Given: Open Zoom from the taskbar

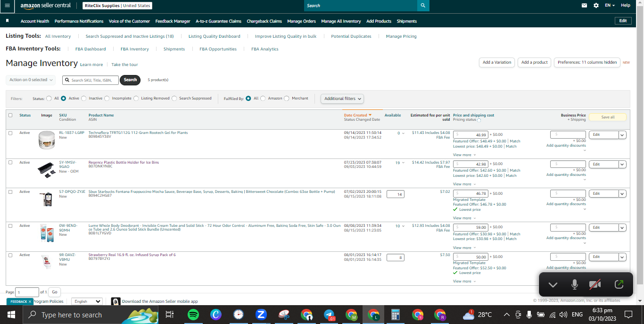Looking at the screenshot, I should (x=261, y=315).
